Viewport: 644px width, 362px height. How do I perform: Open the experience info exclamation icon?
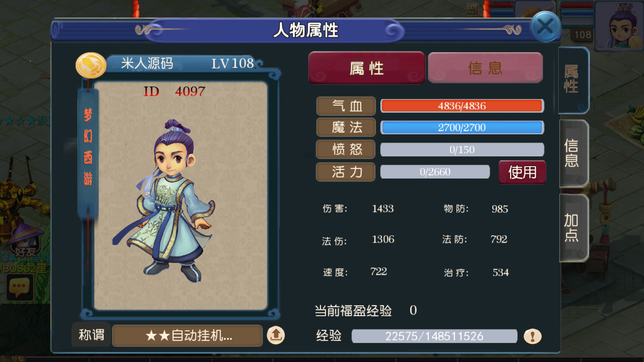532,336
